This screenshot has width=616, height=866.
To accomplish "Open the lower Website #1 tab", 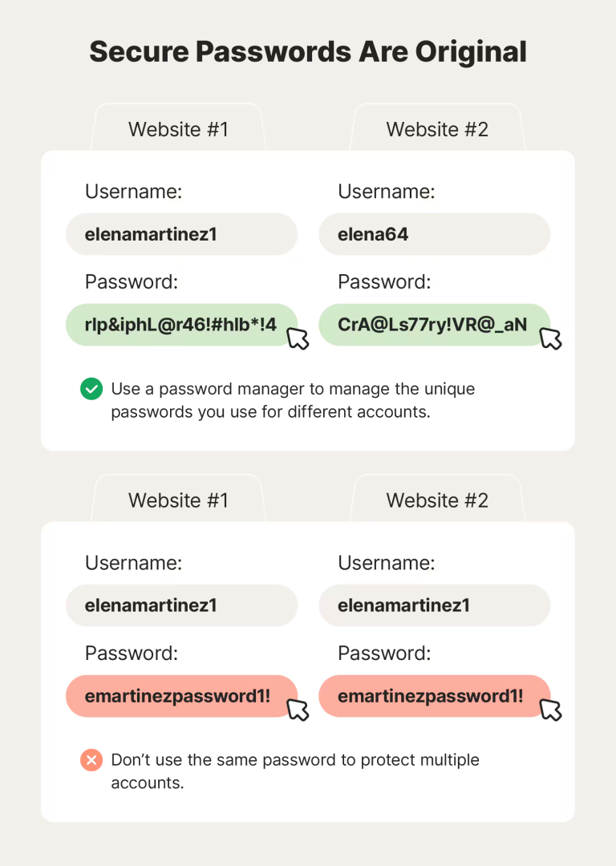I will tap(178, 499).
